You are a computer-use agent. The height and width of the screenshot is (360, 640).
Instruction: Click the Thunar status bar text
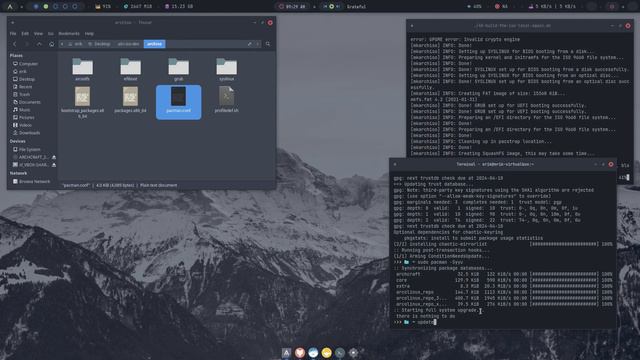click(119, 185)
